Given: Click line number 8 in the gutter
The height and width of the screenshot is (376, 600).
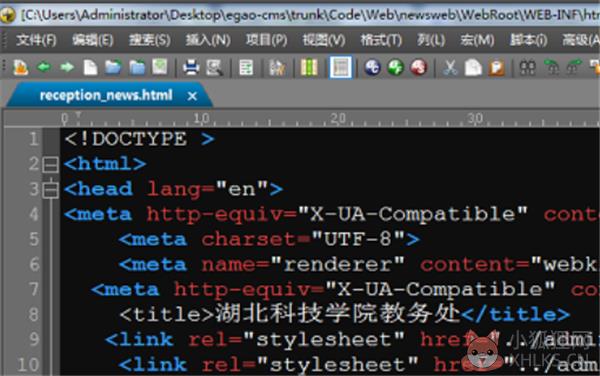Looking at the screenshot, I should pos(34,314).
